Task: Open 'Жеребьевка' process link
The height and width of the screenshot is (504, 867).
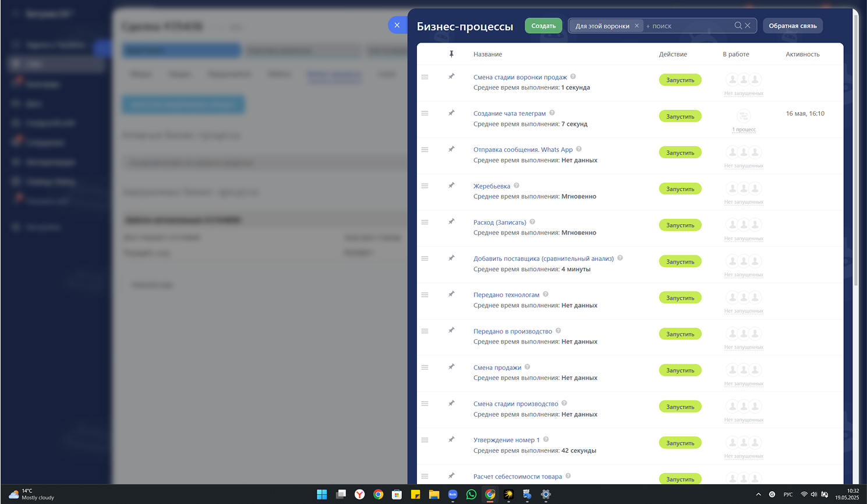Action: (491, 186)
